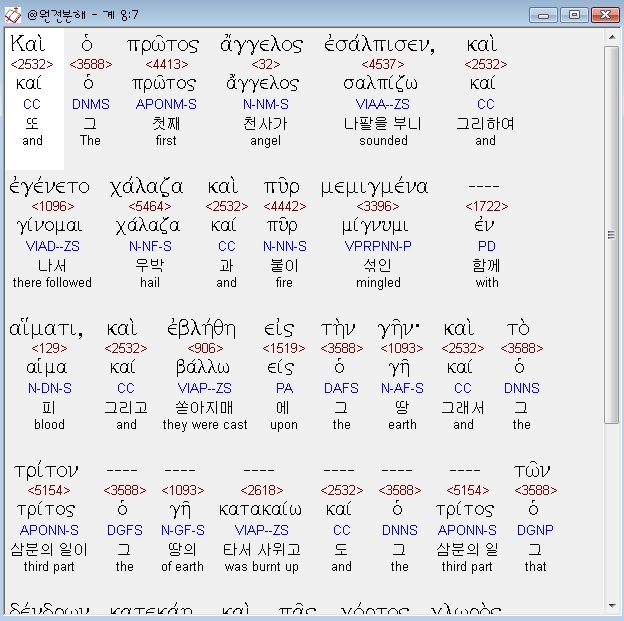Click Korean gloss 나팔을 부니
This screenshot has height=621, width=624.
coord(382,123)
